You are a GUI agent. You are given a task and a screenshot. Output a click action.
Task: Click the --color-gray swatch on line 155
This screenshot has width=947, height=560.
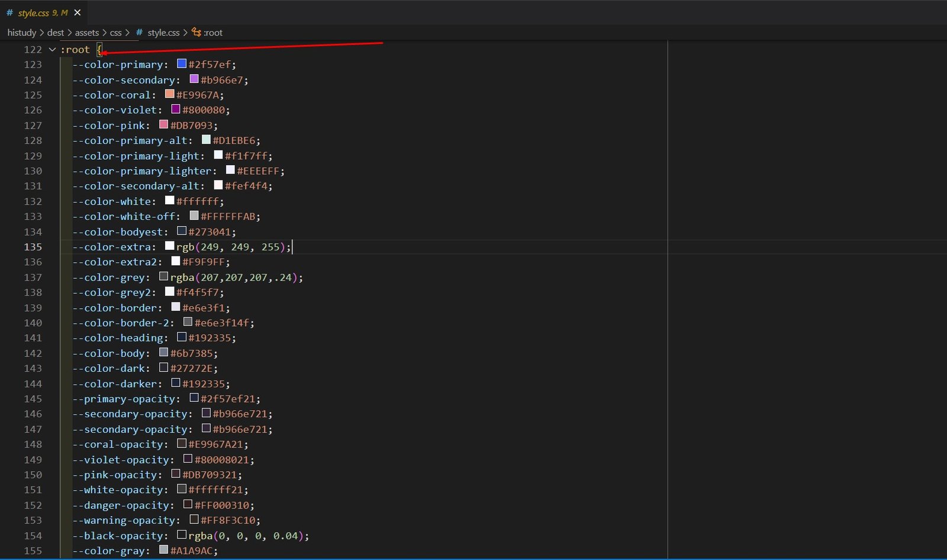point(164,549)
